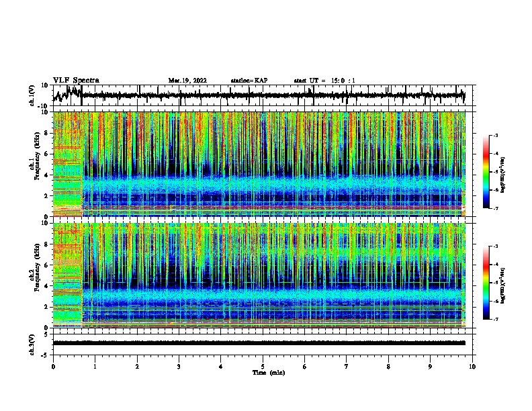
Task: Click the ch.1 color scale '-3' label
Action: 495,135
